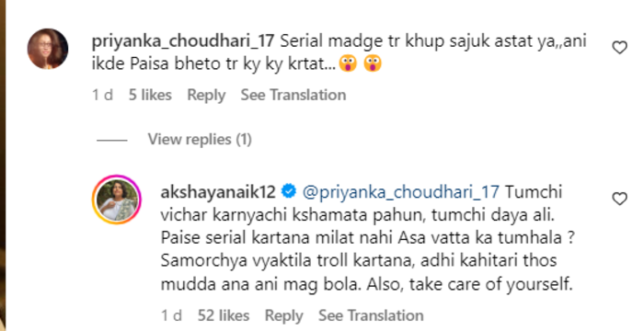This screenshot has width=644, height=331.
Task: Open the akshayanaik12 username link
Action: point(218,192)
